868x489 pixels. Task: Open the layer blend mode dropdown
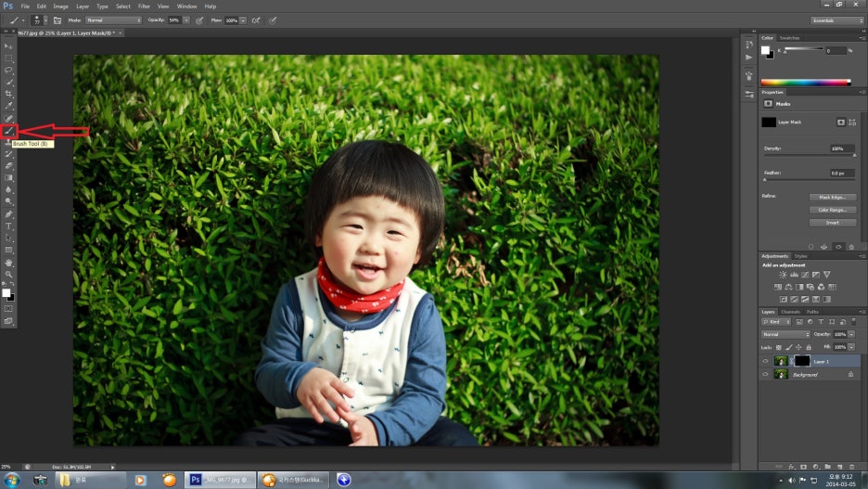[x=785, y=334]
